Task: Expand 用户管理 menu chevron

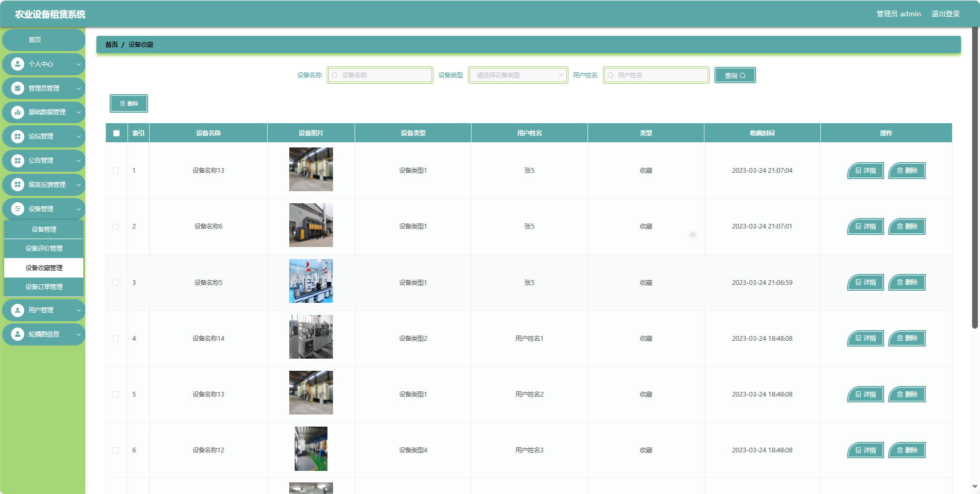Action: [x=79, y=310]
